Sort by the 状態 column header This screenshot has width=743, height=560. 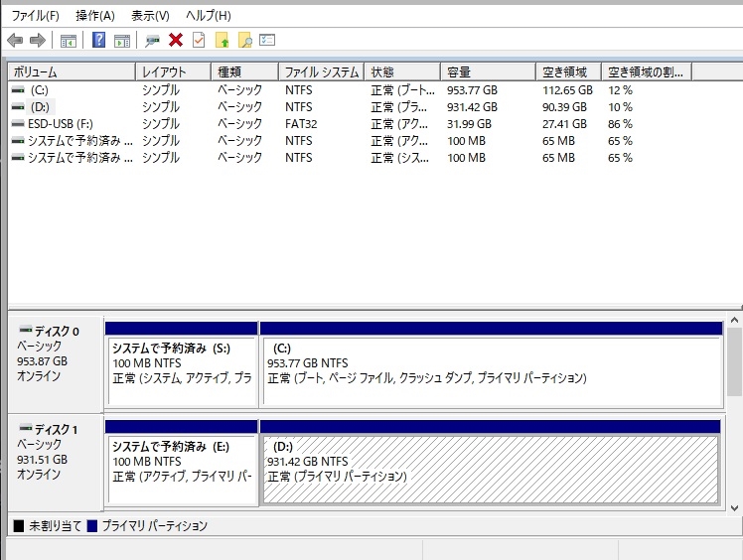[x=402, y=72]
